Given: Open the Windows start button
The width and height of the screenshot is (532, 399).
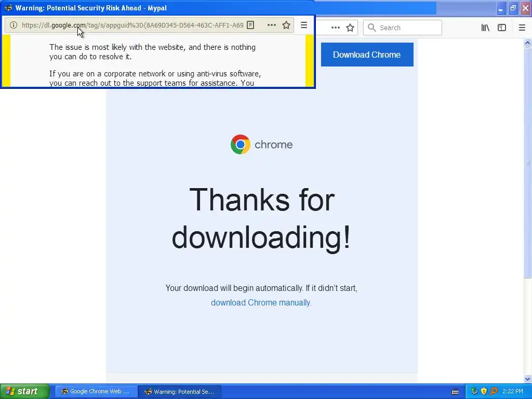Looking at the screenshot, I should coord(25,391).
